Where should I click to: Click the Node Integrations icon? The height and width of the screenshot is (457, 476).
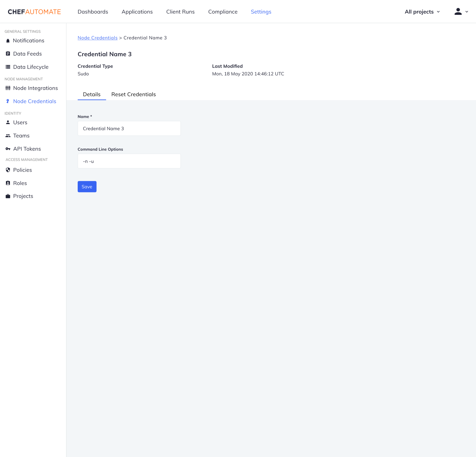8,88
